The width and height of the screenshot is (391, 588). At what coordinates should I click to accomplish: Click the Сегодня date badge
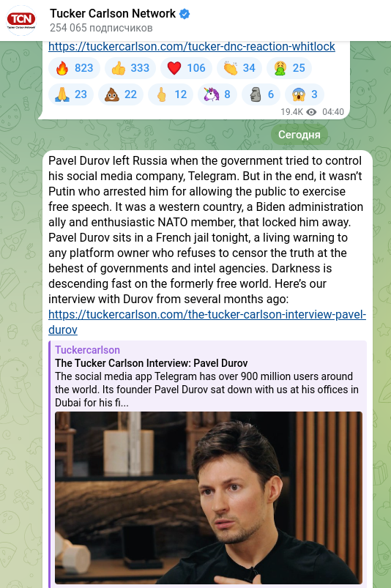[x=299, y=135]
